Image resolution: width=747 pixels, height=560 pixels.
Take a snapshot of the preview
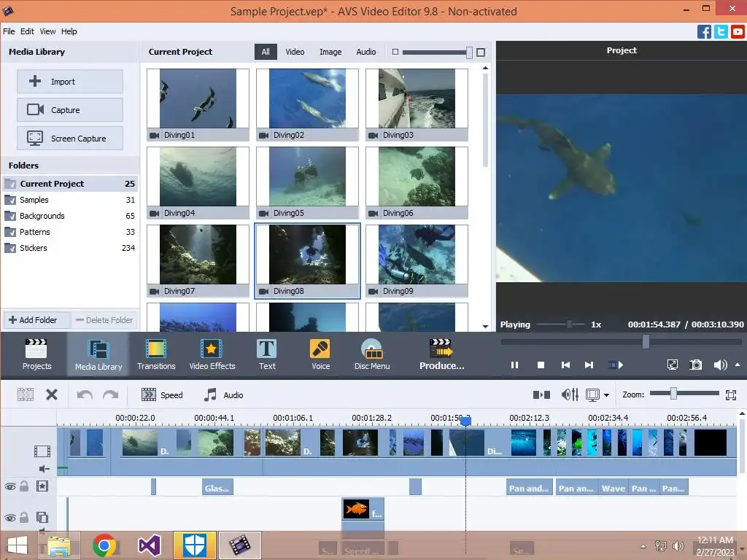pyautogui.click(x=695, y=365)
